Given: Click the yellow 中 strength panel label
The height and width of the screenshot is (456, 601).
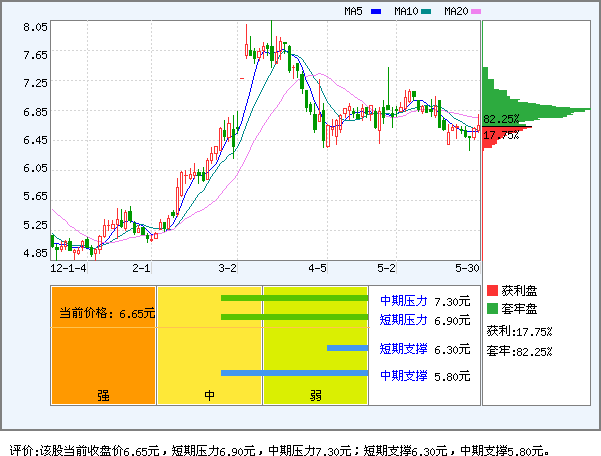Looking at the screenshot, I should pos(209,395).
